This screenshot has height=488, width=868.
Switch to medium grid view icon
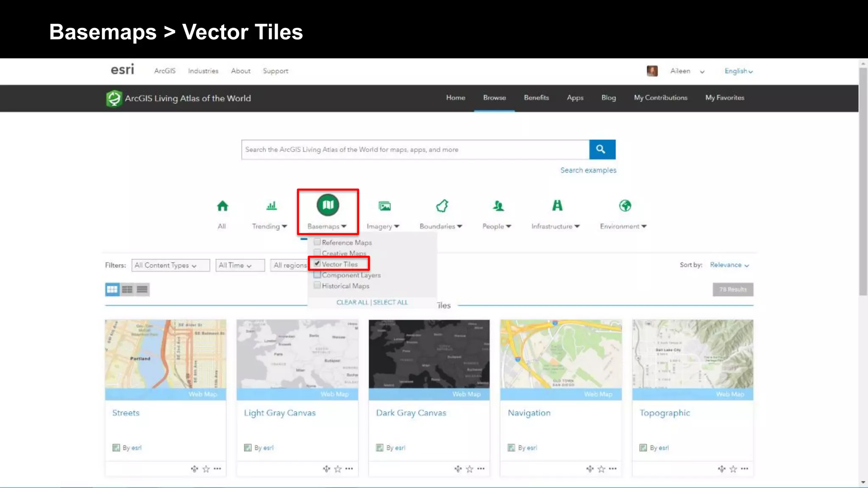127,289
